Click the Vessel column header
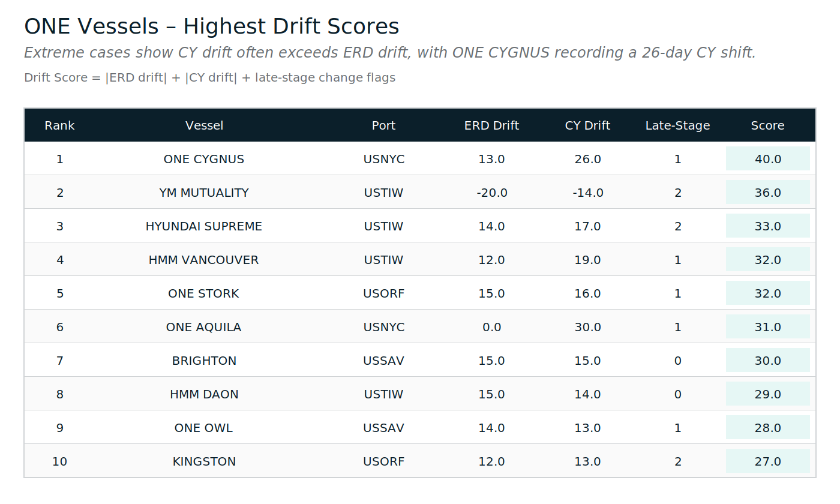840x504 pixels. (x=204, y=125)
